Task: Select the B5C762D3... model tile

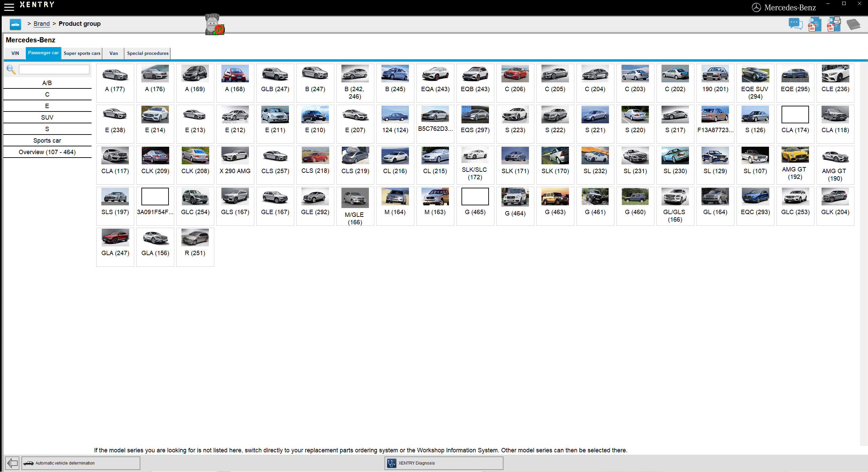Action: [x=435, y=124]
